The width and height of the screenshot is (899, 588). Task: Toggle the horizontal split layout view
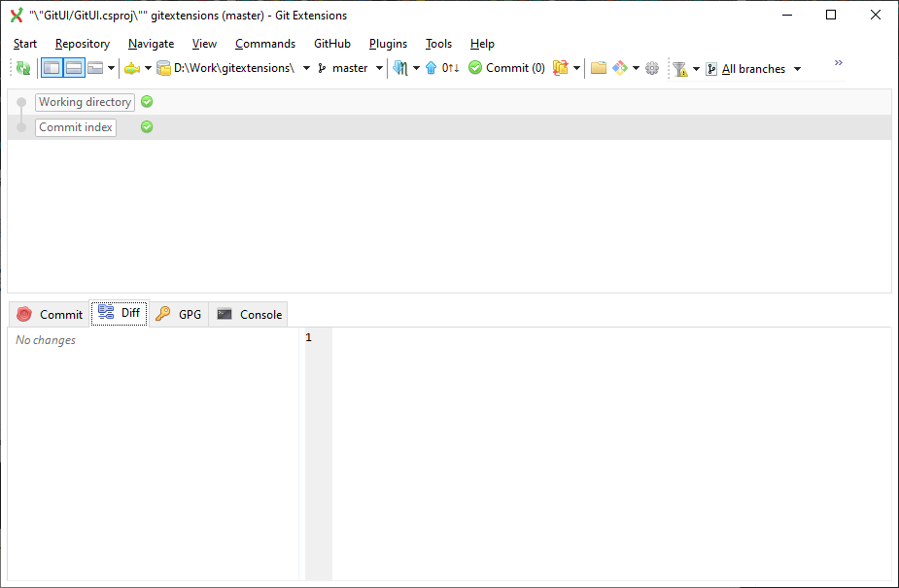(73, 68)
